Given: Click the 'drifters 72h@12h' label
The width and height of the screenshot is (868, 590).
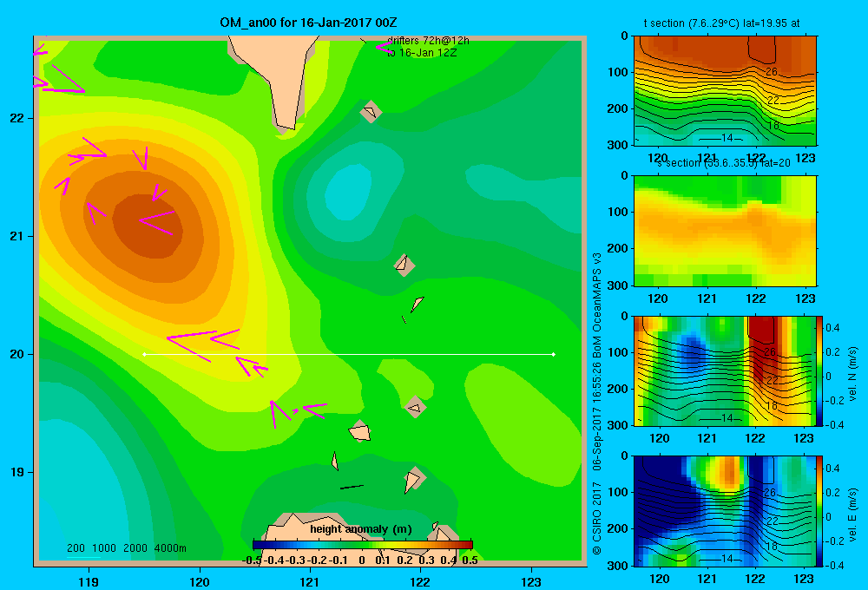Looking at the screenshot, I should click(x=428, y=41).
